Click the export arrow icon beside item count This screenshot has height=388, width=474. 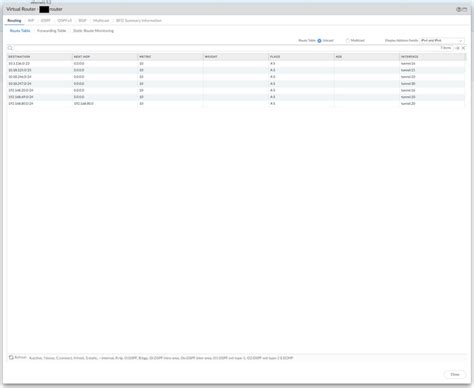pos(457,48)
